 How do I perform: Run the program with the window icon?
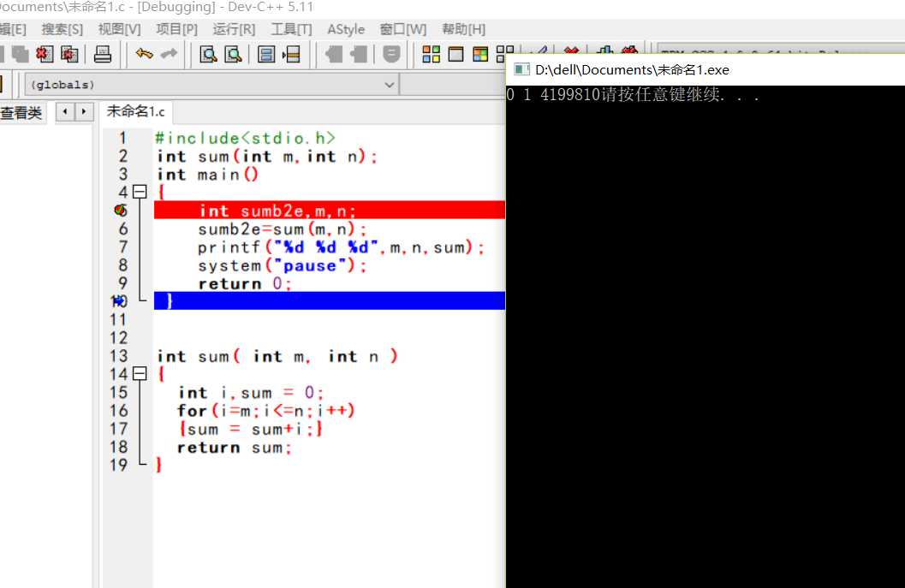(456, 54)
